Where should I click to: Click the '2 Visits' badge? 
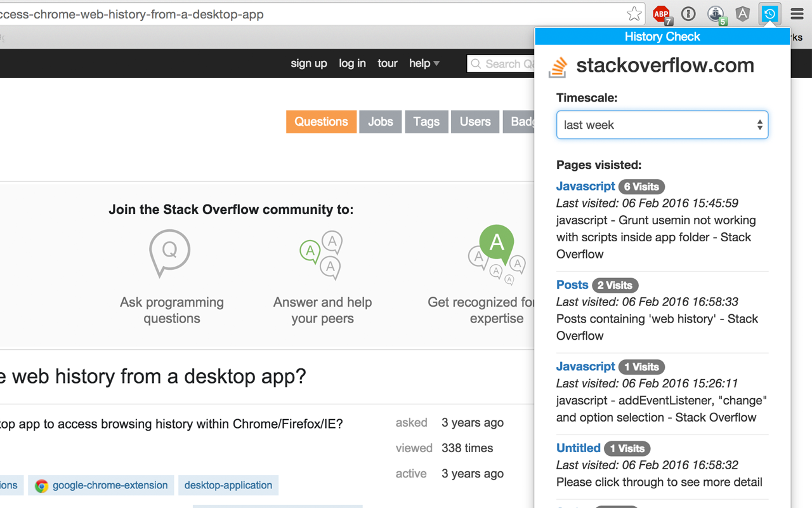point(615,286)
